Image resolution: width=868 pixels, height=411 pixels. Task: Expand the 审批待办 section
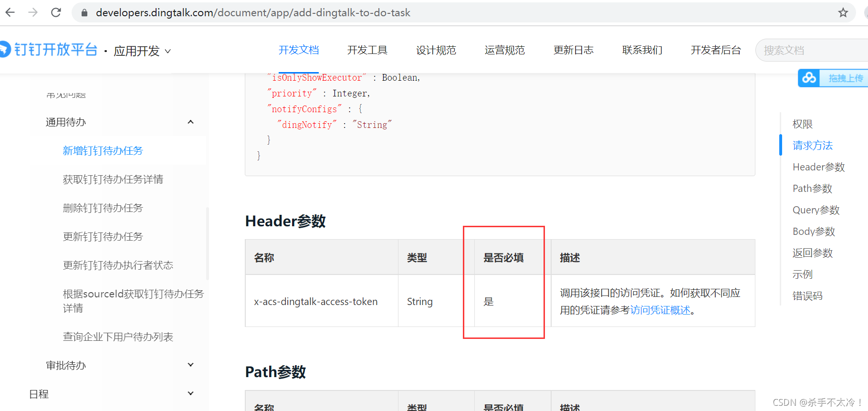(190, 365)
